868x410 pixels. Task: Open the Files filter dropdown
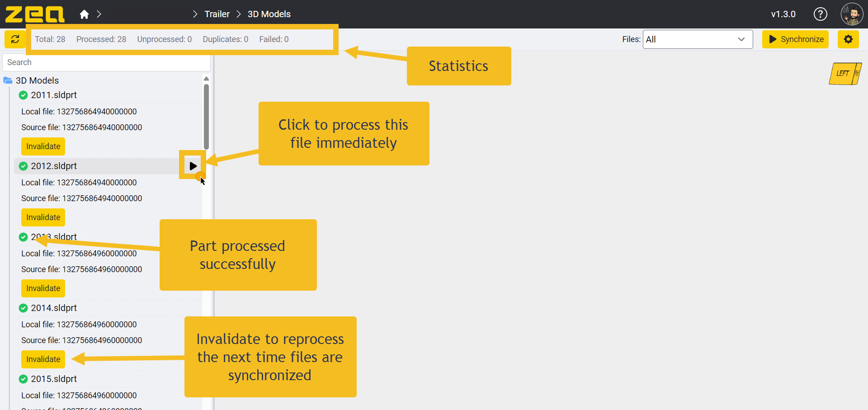pos(698,39)
